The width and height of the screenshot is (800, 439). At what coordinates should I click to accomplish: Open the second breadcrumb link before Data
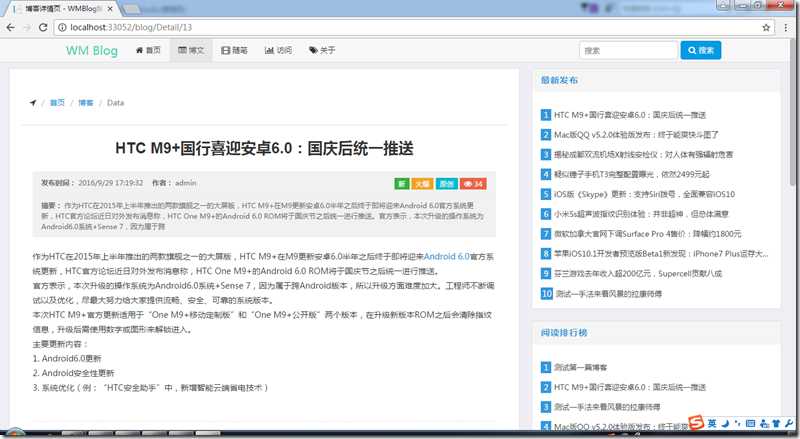pos(86,103)
